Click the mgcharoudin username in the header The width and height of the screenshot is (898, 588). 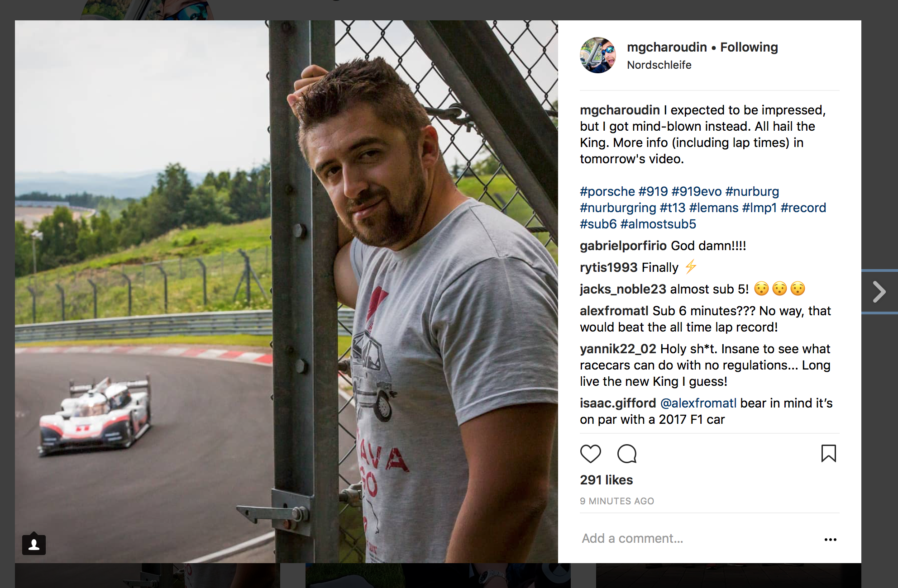click(667, 47)
